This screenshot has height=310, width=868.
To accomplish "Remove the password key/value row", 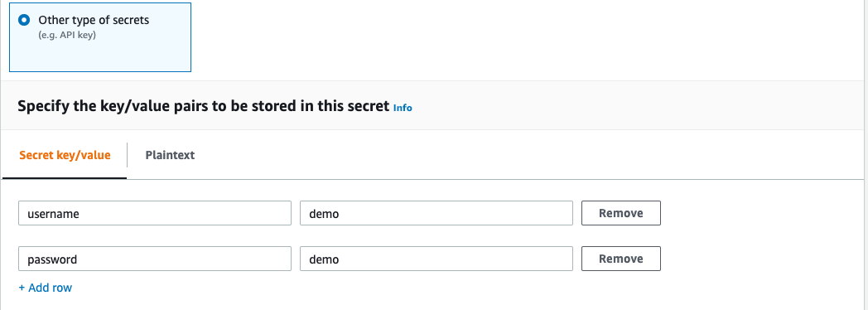I will (621, 259).
